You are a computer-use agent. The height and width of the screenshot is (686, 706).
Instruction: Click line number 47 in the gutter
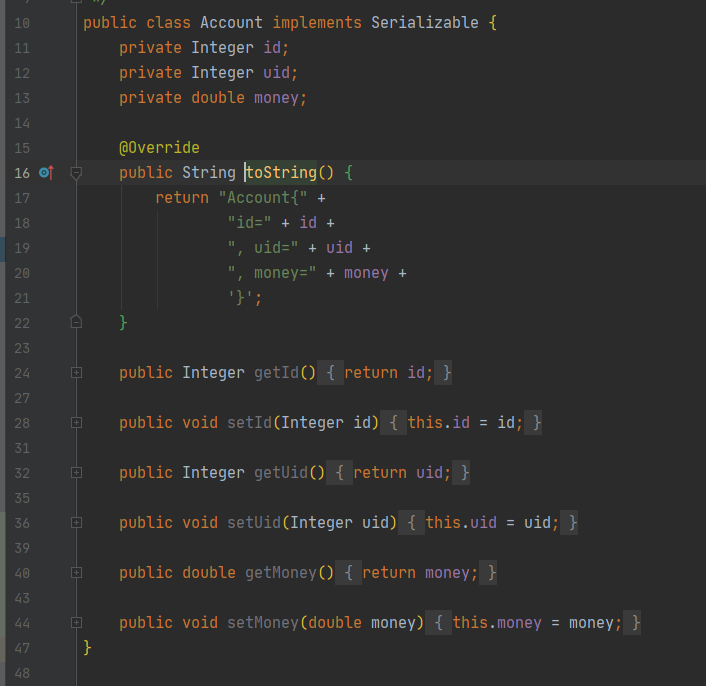(22, 648)
